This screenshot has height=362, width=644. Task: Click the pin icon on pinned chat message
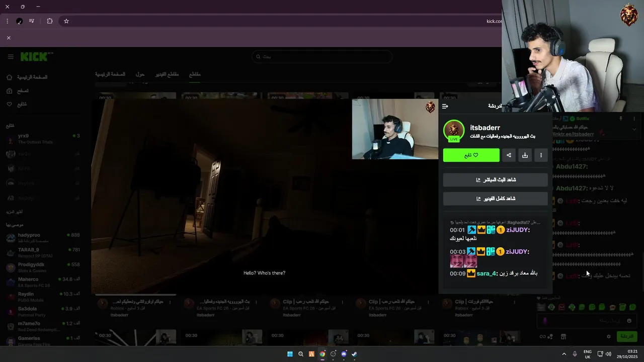coord(620,119)
